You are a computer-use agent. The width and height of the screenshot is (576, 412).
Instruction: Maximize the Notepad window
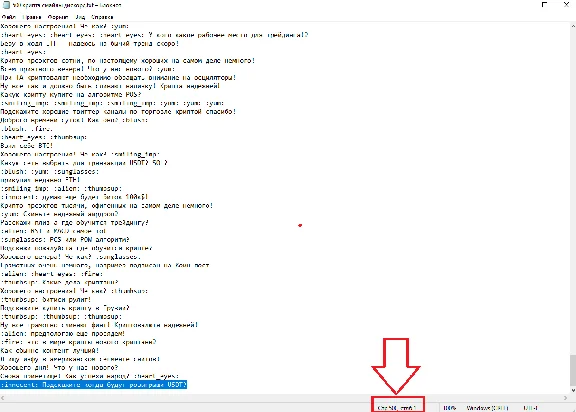pyautogui.click(x=544, y=4)
